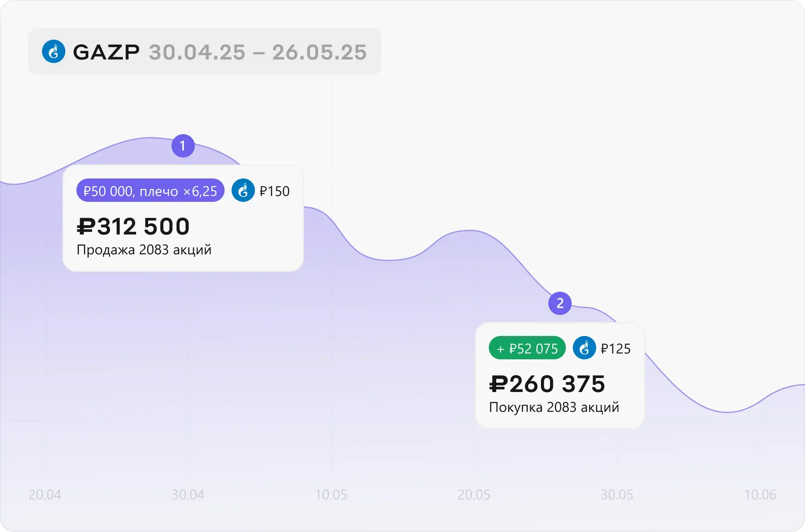Viewport: 805px width, 532px height.
Task: Click the 30.05 date axis label
Action: coord(617,495)
